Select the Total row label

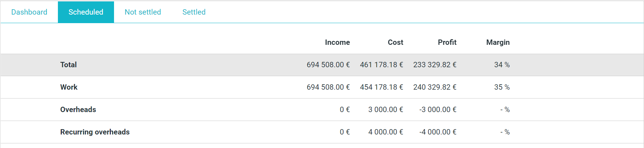(x=69, y=65)
